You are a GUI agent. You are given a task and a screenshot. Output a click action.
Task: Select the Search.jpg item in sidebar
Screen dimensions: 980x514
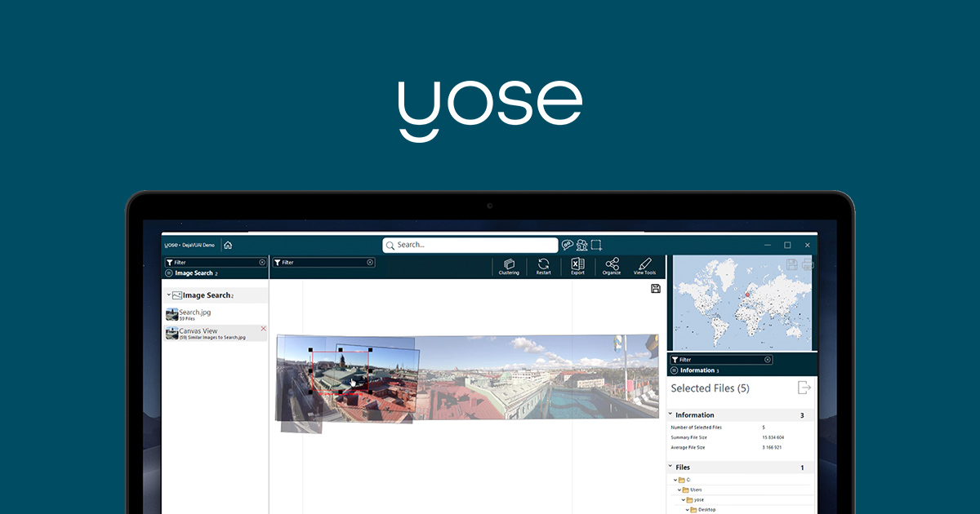coord(194,314)
